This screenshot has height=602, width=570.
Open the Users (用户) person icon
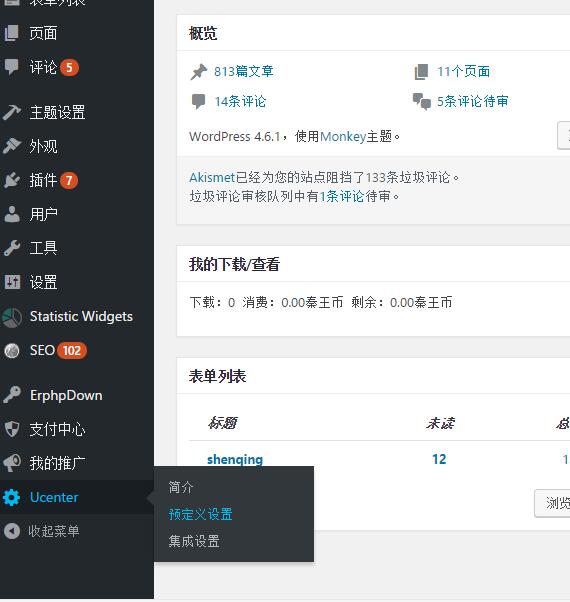12,214
